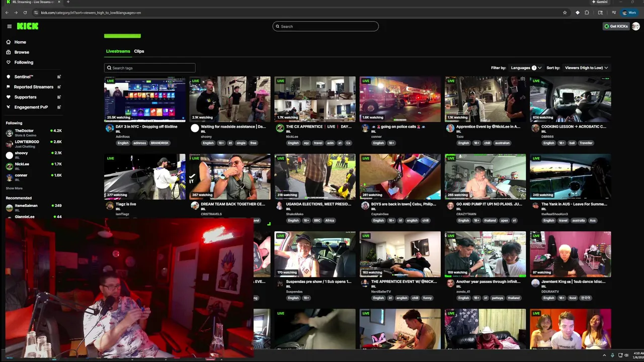The width and height of the screenshot is (644, 362).
Task: Click the Following heart icon
Action: coord(9,62)
